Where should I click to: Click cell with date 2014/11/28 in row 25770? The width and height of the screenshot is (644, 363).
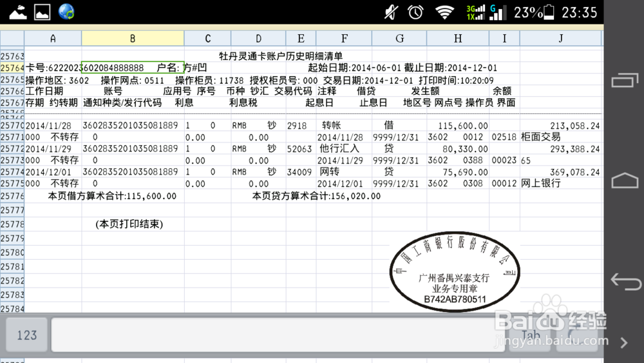[48, 126]
